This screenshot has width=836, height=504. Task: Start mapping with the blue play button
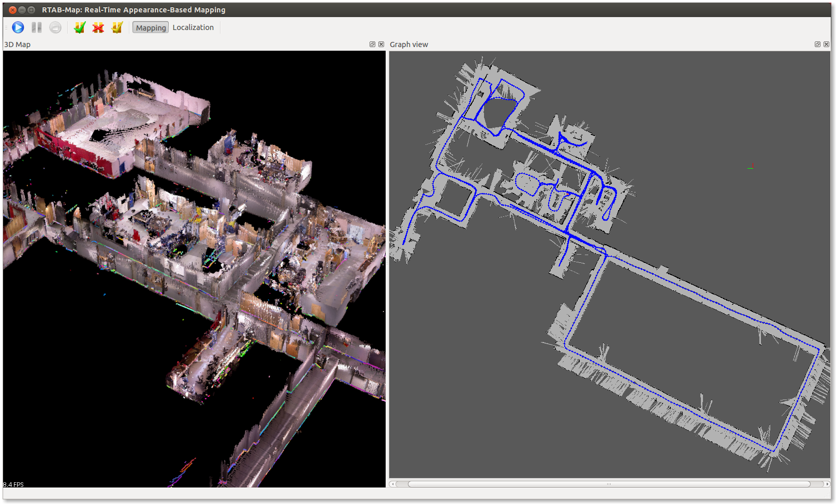tap(18, 27)
